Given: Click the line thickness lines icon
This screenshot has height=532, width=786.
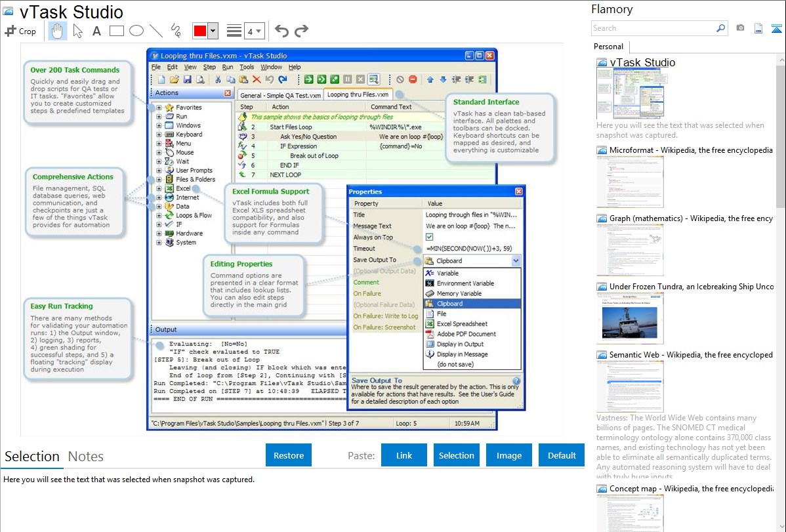Looking at the screenshot, I should point(234,31).
